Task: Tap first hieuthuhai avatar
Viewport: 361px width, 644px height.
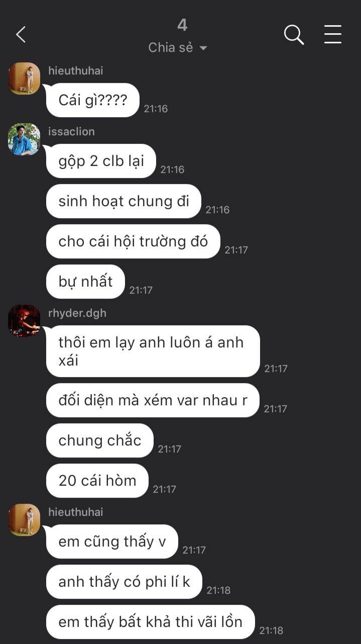Action: tap(24, 78)
